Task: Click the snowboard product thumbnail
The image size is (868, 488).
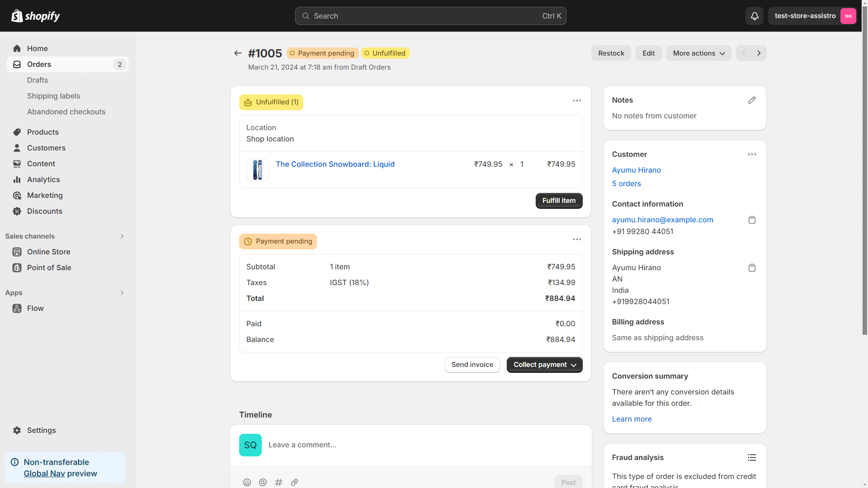Action: tap(258, 170)
